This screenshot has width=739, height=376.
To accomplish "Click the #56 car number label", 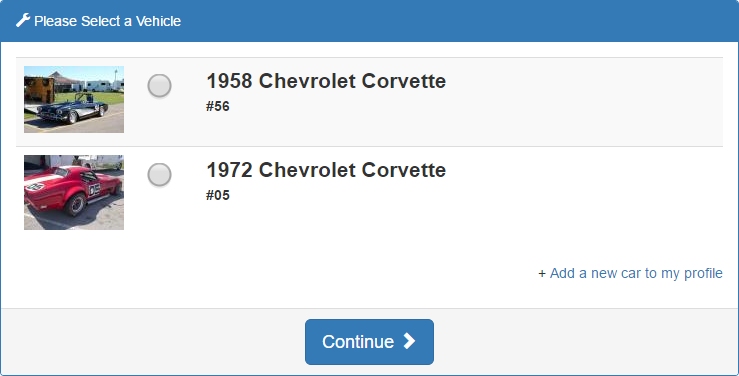I will 218,106.
